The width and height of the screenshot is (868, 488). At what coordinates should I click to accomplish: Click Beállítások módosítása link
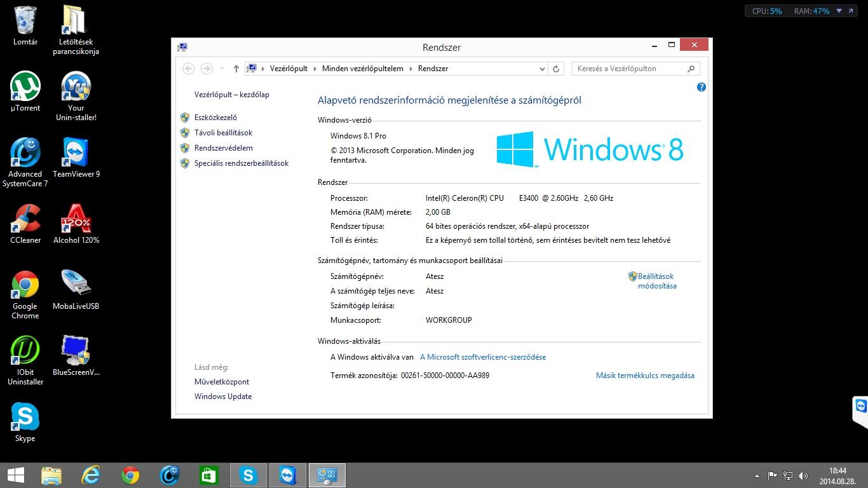(657, 281)
